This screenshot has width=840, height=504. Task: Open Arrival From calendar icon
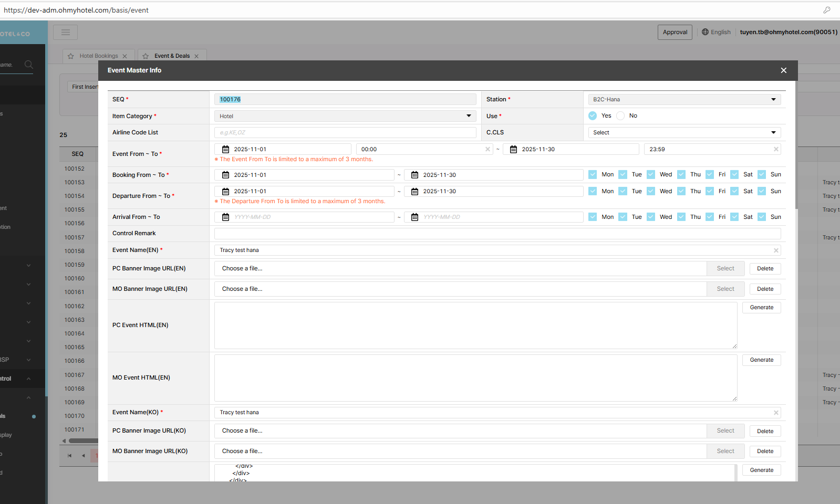tap(225, 217)
